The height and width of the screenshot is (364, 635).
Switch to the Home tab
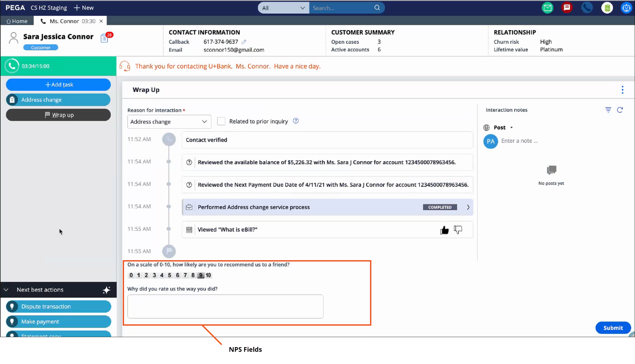pos(17,21)
